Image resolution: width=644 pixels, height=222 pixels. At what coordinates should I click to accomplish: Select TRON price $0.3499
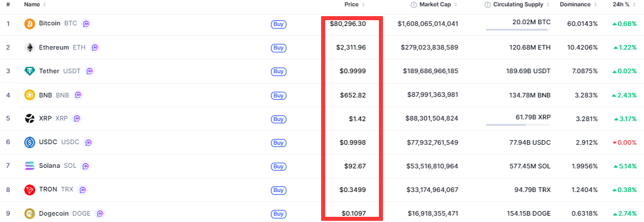coord(353,190)
